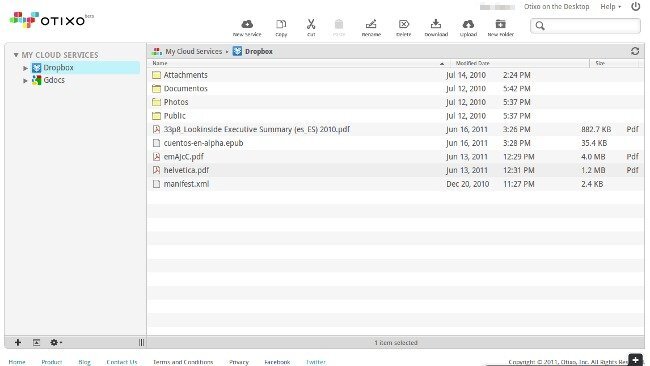
Task: Click the Delete toolbar icon
Action: pos(404,24)
